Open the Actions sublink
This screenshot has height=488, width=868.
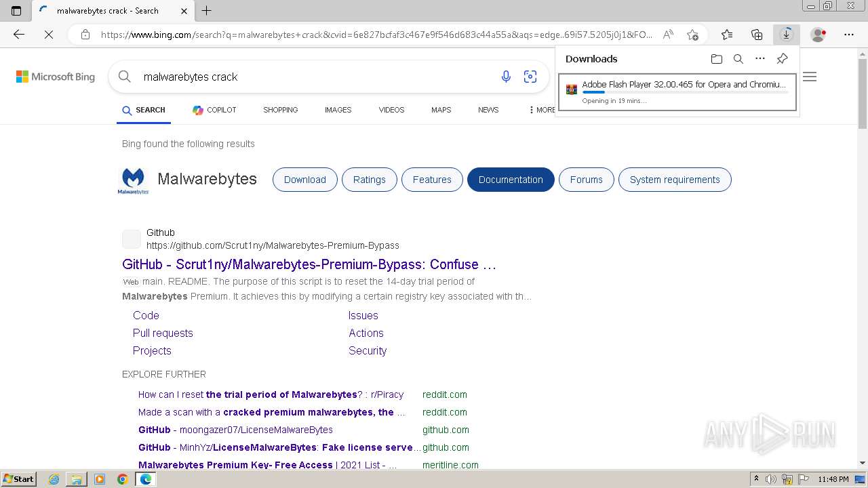366,333
